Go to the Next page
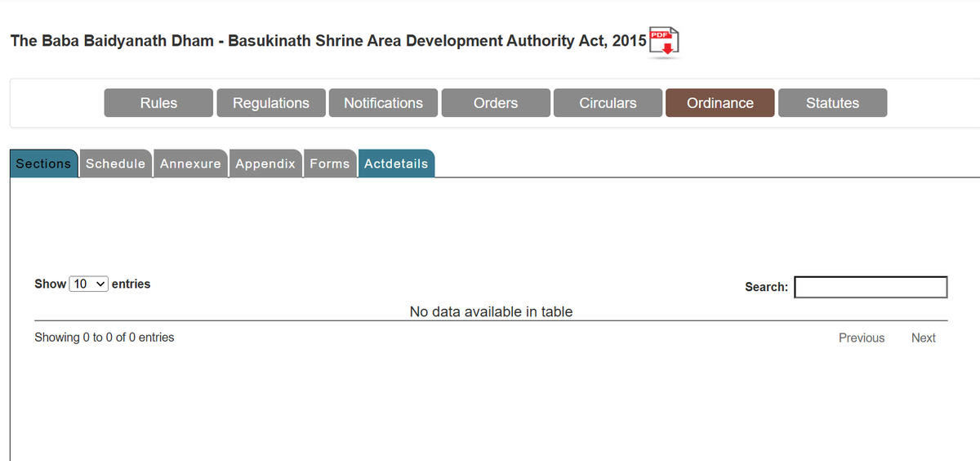 [x=924, y=338]
